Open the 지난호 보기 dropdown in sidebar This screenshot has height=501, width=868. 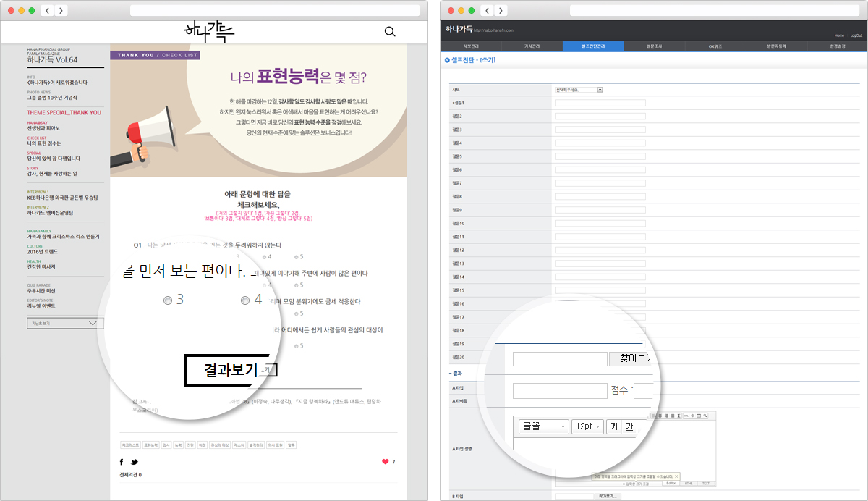pyautogui.click(x=65, y=323)
